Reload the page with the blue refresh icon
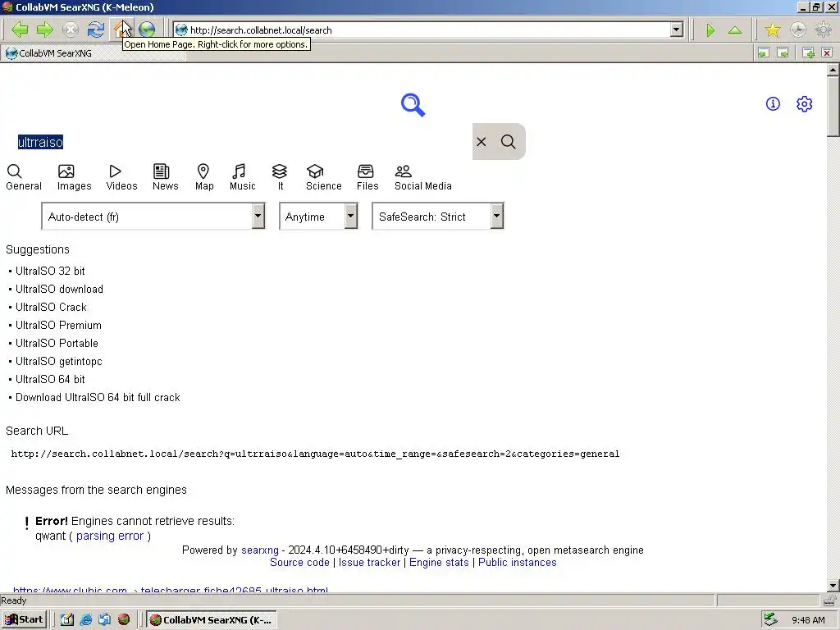Viewport: 840px width, 630px height. click(96, 30)
